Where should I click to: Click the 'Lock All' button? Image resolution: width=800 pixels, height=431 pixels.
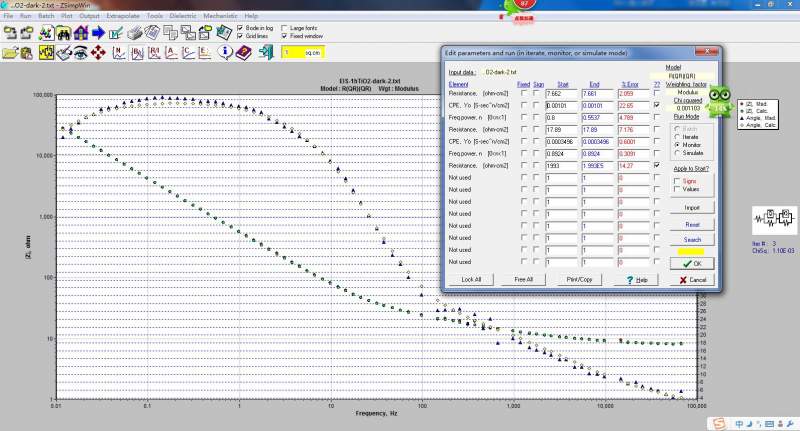click(x=471, y=279)
